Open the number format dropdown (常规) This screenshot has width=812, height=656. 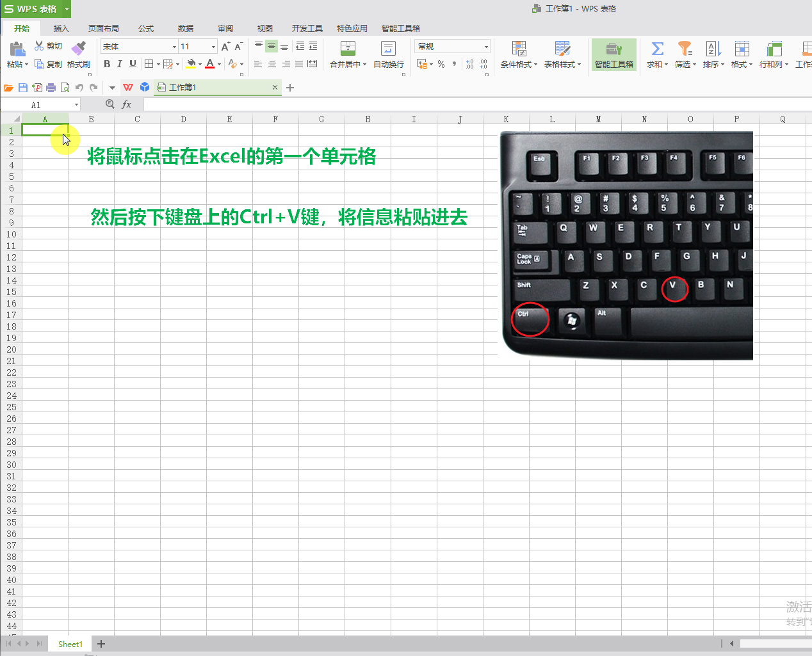pyautogui.click(x=486, y=47)
